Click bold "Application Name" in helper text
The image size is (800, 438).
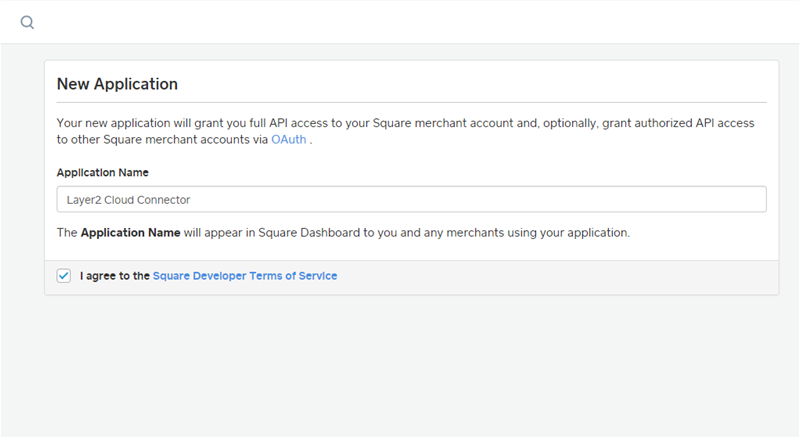coord(130,233)
